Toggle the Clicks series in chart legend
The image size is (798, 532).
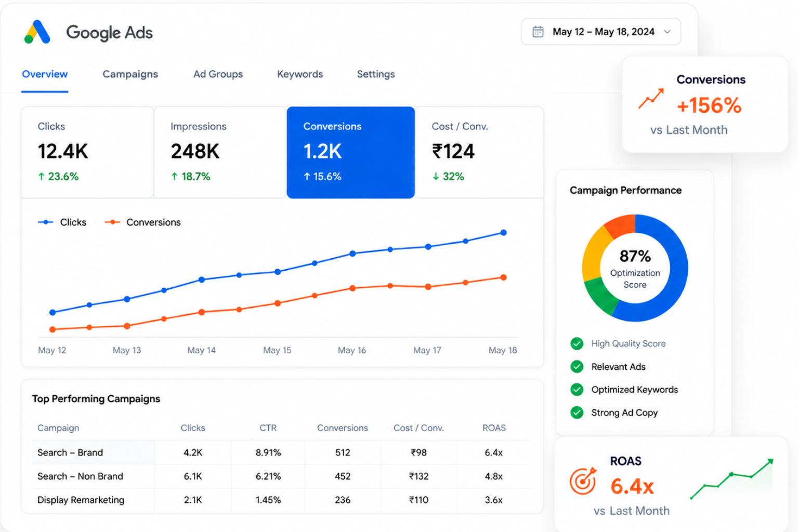(62, 222)
